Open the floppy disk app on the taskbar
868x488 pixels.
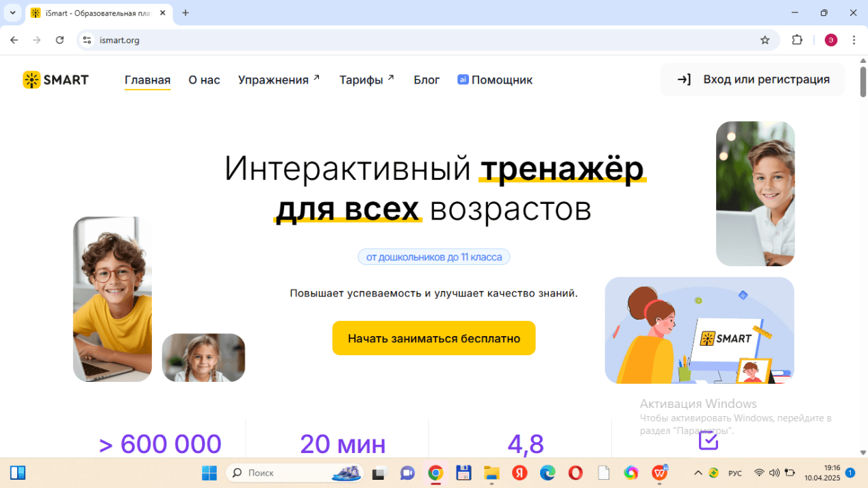(x=463, y=473)
